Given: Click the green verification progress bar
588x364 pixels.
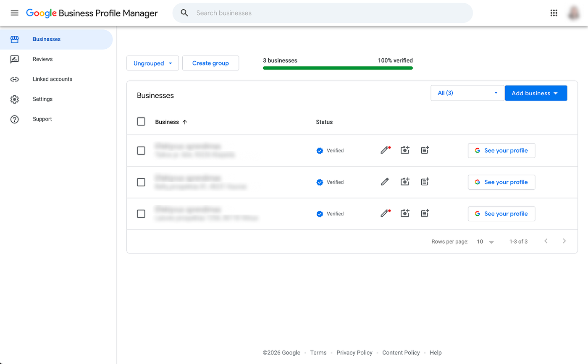Looking at the screenshot, I should click(338, 68).
